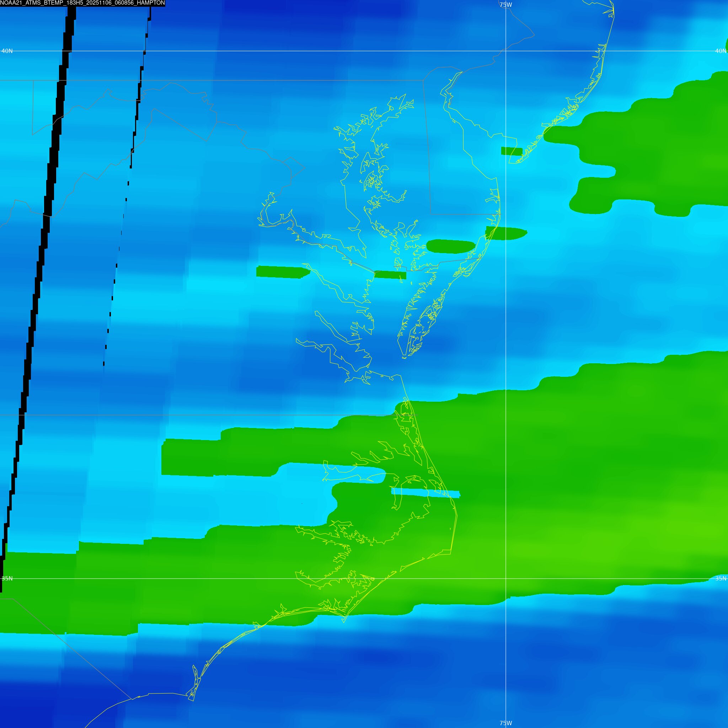
Task: Click the right 35N latitude label
Action: pos(721,578)
